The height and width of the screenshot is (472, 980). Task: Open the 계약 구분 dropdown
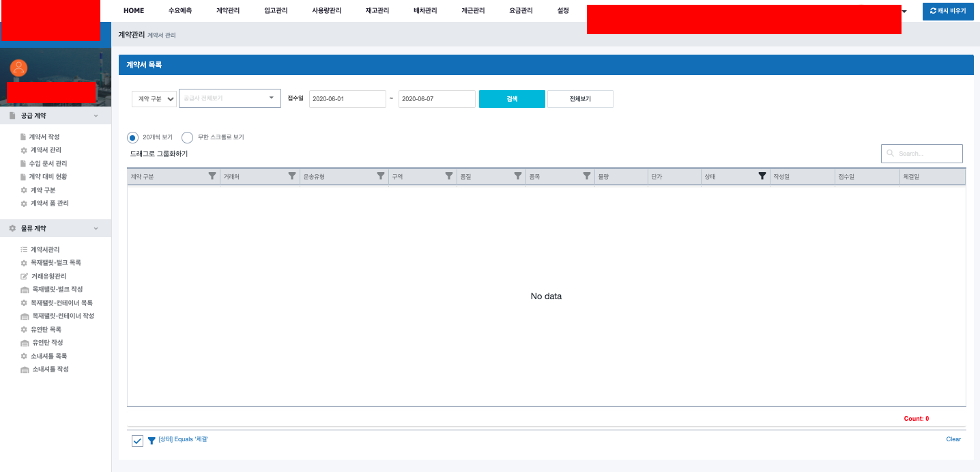154,99
